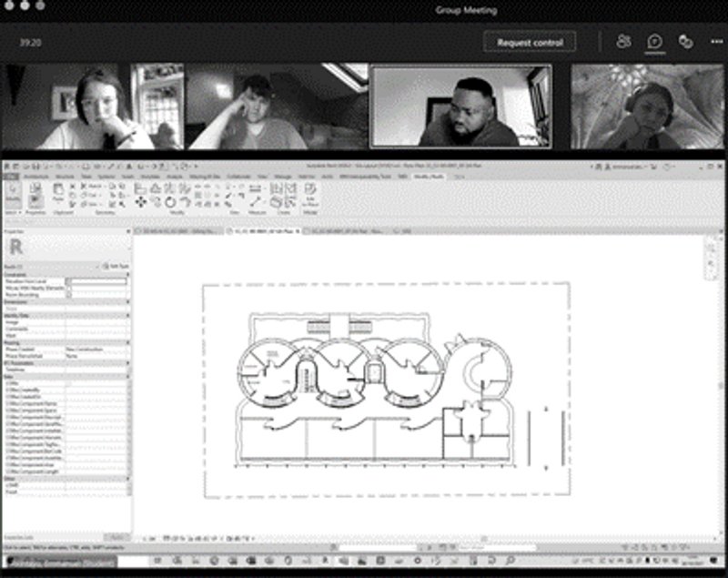Viewport: 728px width, 578px height.
Task: Collapse the Constraints section in Properties
Action: pyautogui.click(x=127, y=276)
